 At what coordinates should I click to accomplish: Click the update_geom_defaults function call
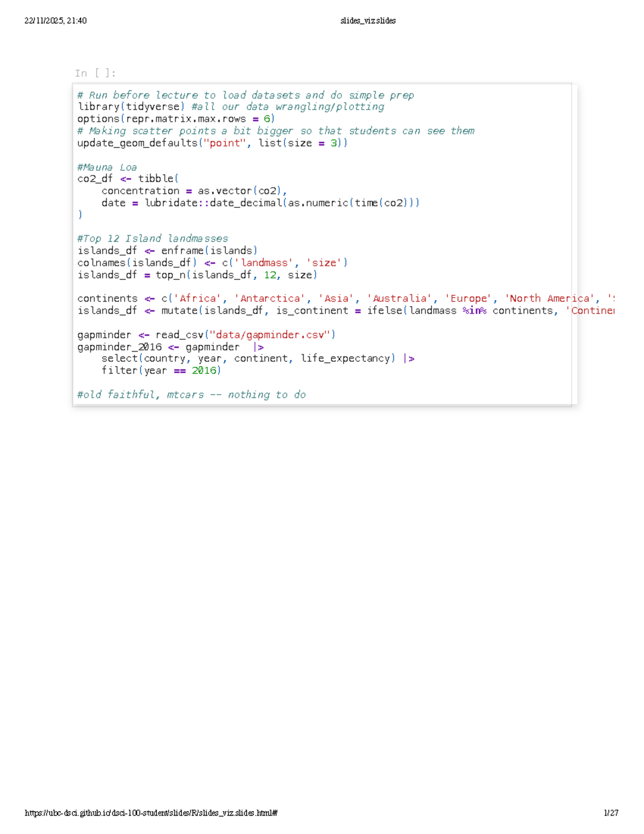click(x=137, y=143)
